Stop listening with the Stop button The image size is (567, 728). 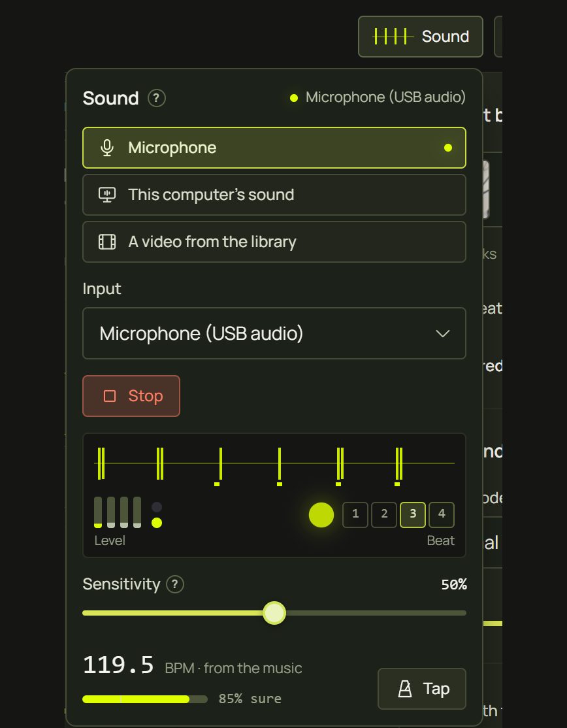131,396
